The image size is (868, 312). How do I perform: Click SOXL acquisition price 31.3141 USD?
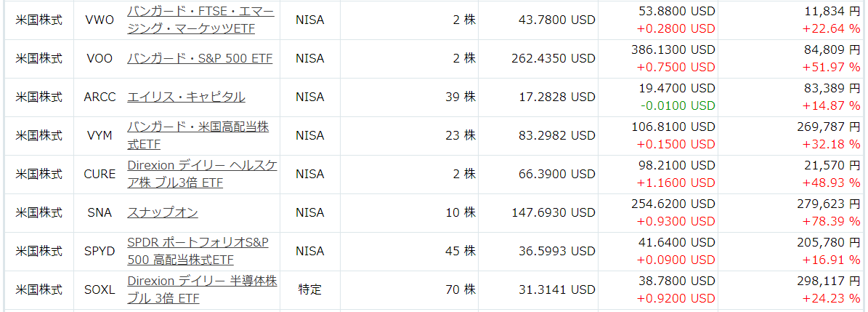[557, 289]
